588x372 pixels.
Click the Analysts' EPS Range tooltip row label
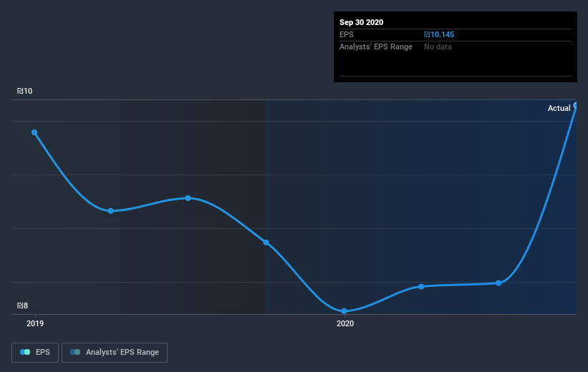[x=376, y=46]
